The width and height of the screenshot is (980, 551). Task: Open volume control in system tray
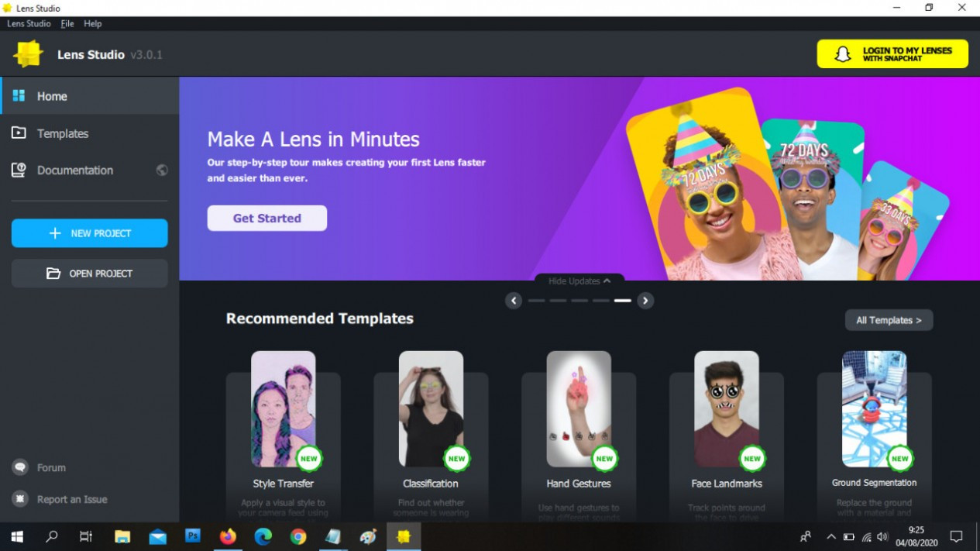click(882, 536)
